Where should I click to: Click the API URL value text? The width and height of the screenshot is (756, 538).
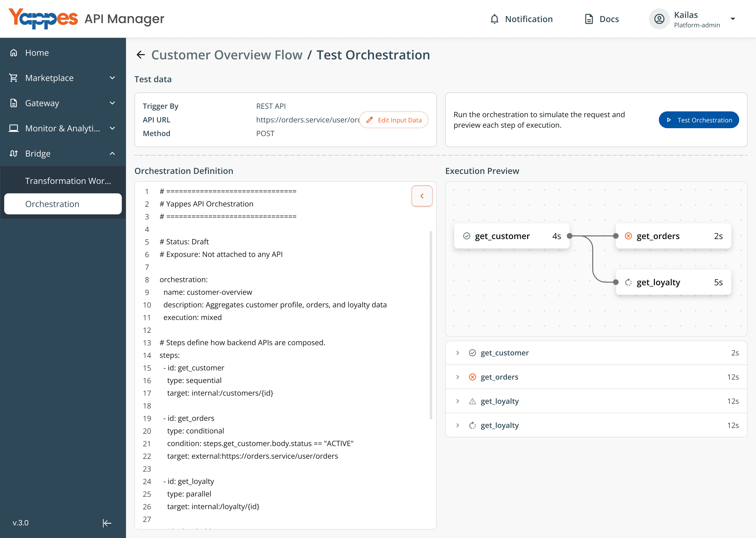pos(307,120)
